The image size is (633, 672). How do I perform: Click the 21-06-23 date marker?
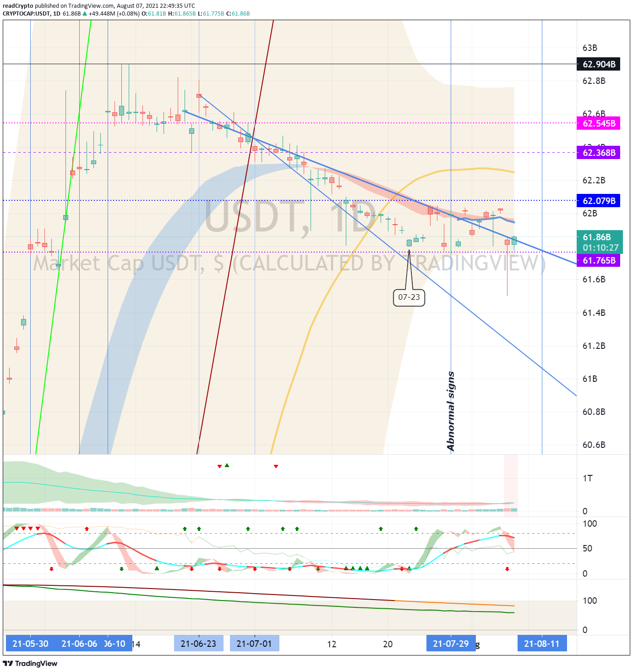[x=198, y=644]
